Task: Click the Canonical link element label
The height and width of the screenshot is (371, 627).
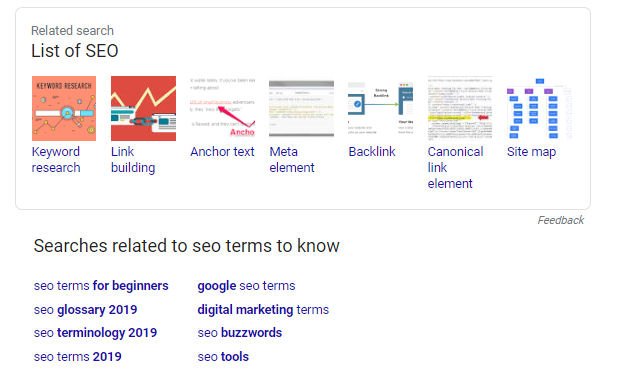Action: click(x=455, y=168)
